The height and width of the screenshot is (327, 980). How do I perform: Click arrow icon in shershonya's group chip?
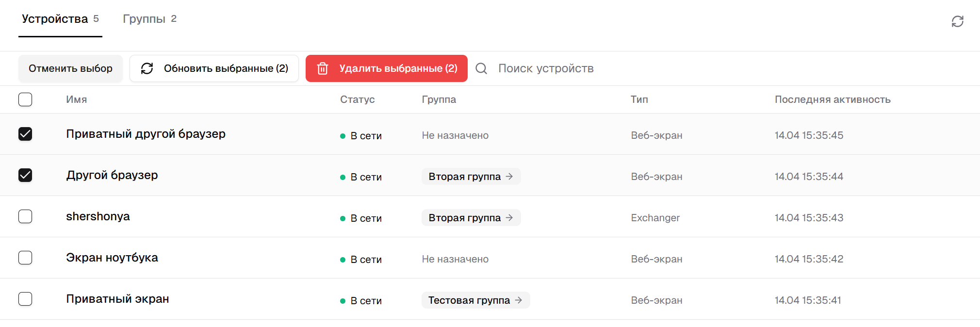tap(509, 218)
